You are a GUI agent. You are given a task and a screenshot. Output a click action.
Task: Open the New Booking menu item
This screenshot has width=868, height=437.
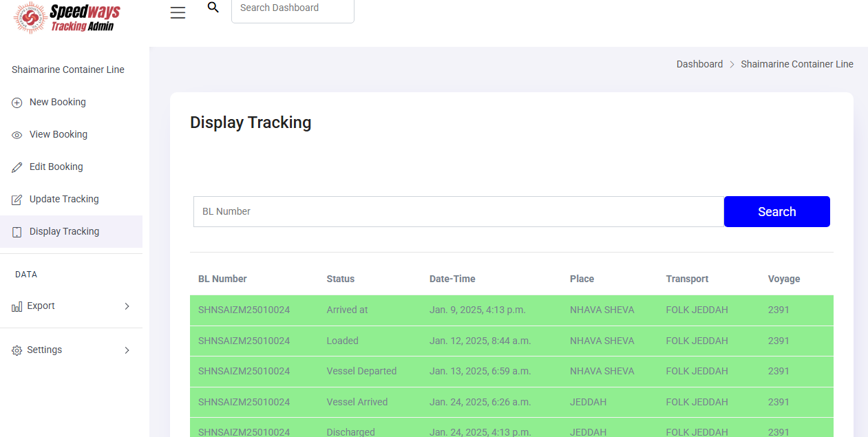pos(58,102)
